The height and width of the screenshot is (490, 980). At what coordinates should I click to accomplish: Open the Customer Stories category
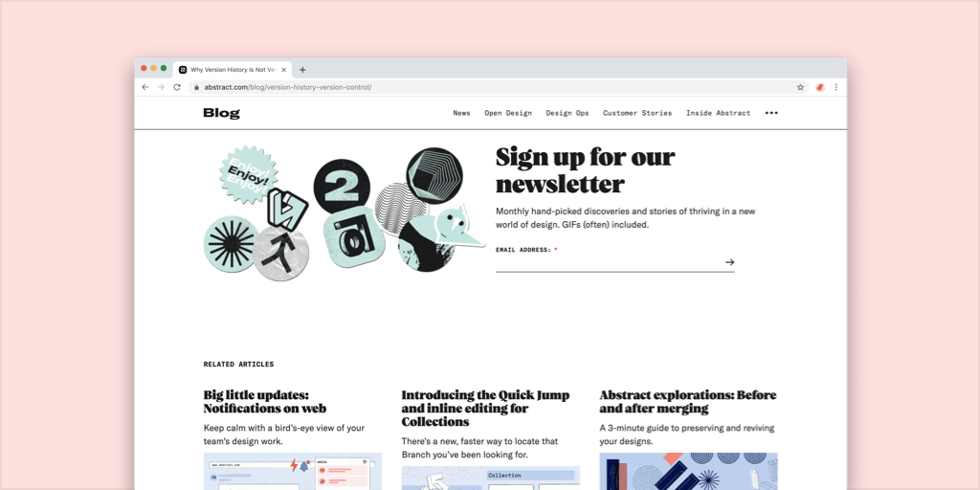(x=637, y=113)
